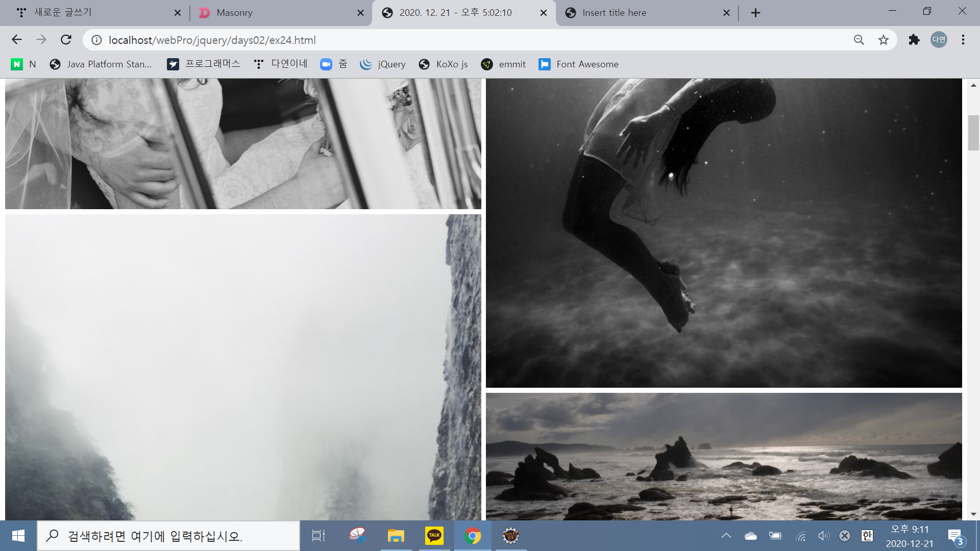Open the zoom magnifier icon in the address bar
This screenshot has width=980, height=551.
coord(859,40)
